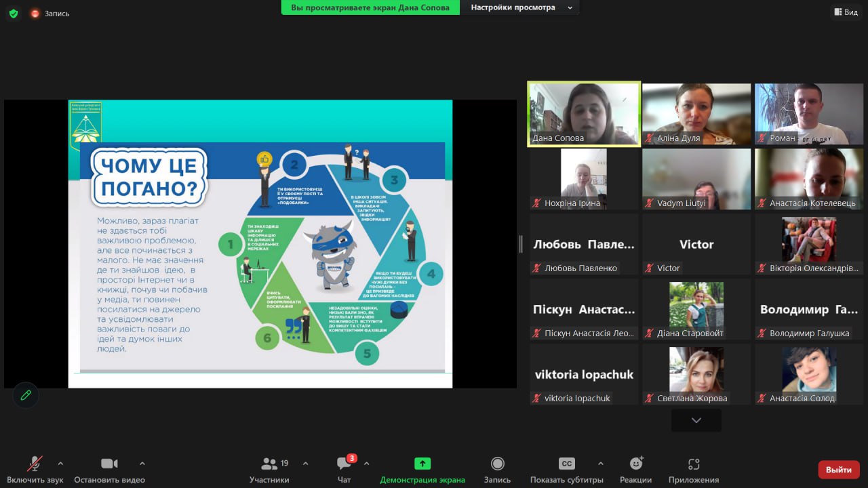Show next page of participant videos
This screenshot has width=868, height=488.
coord(696,420)
